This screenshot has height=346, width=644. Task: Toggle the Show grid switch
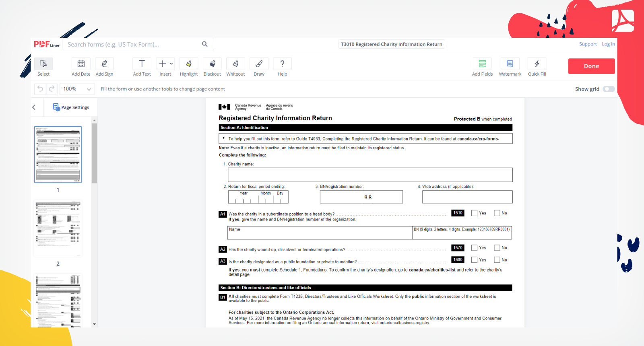pyautogui.click(x=609, y=89)
